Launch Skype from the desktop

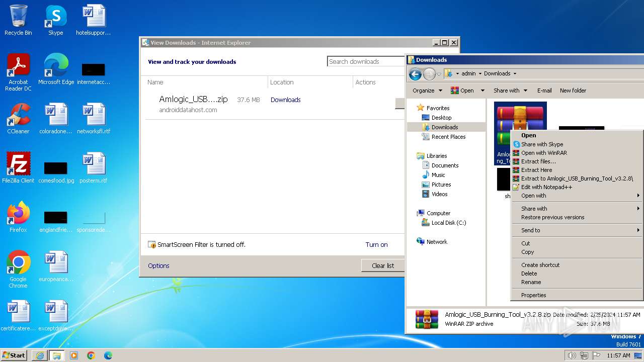click(x=55, y=20)
